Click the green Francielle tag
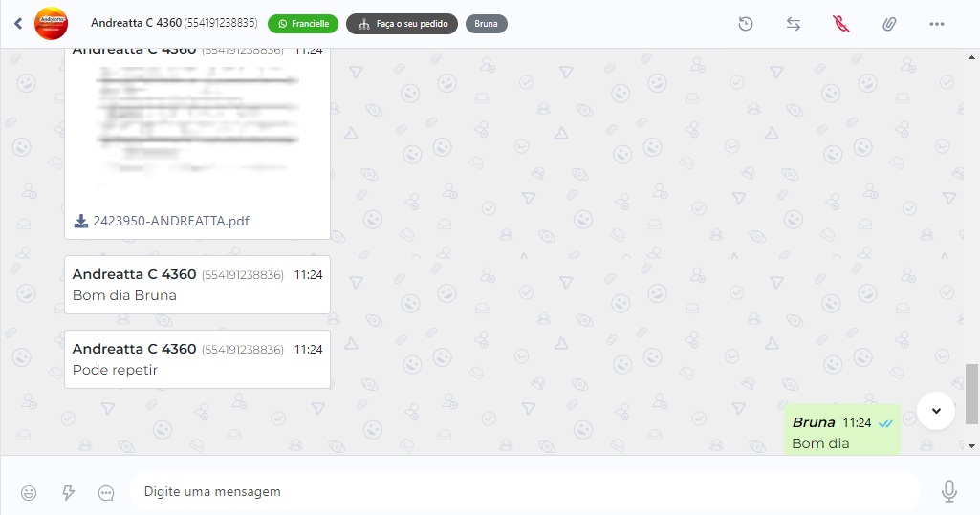Screen dimensions: 980x515 303,24
